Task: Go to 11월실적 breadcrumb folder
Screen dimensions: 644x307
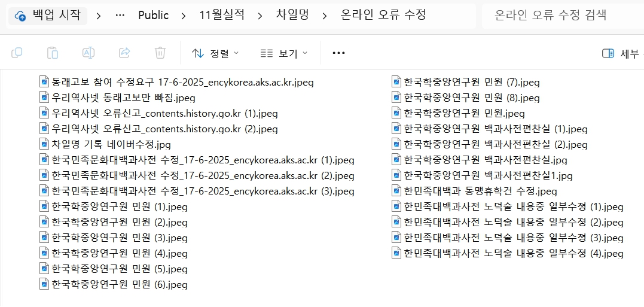Action: tap(222, 16)
